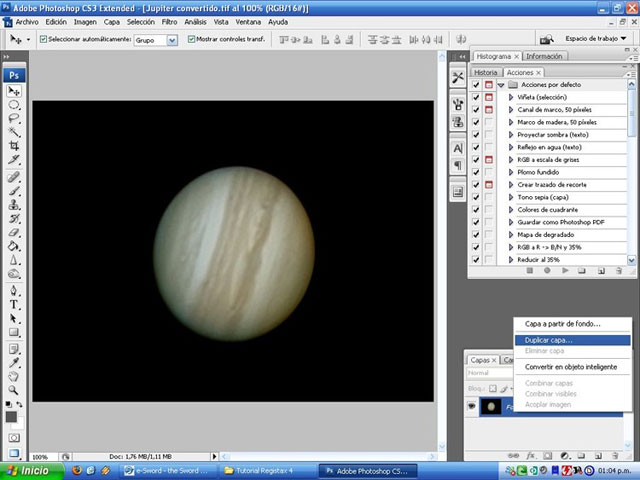Select the Lasso tool
The height and width of the screenshot is (480, 640).
tap(14, 118)
